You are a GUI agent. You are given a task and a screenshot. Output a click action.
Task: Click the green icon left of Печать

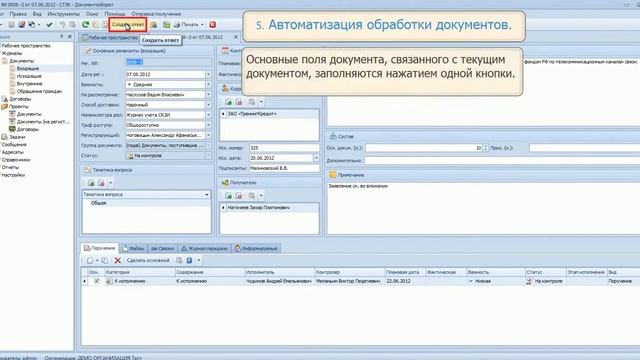(167, 25)
